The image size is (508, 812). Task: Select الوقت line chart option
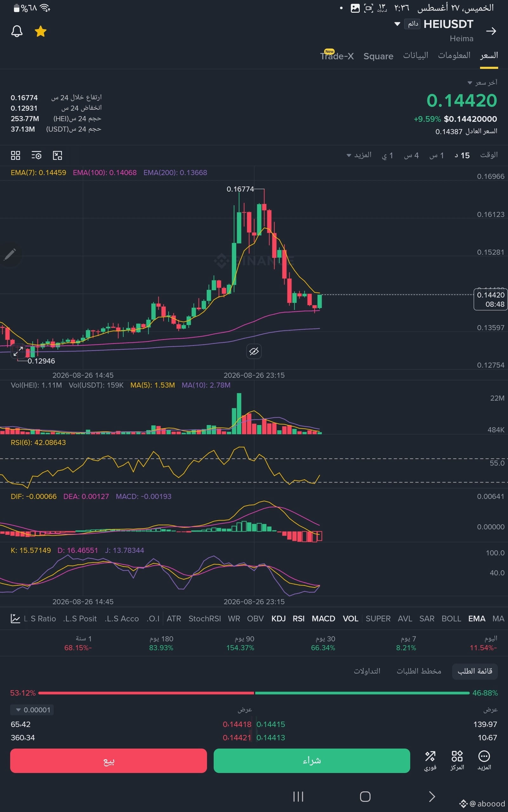(489, 155)
